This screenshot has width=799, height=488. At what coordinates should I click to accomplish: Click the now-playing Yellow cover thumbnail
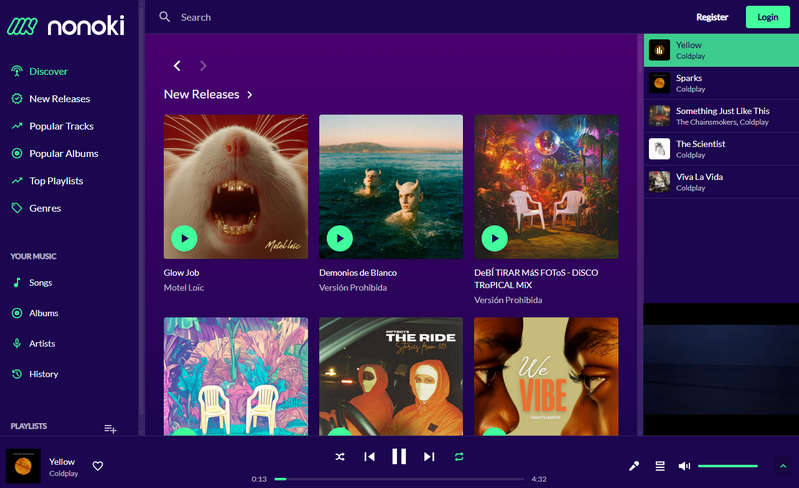[x=23, y=466]
